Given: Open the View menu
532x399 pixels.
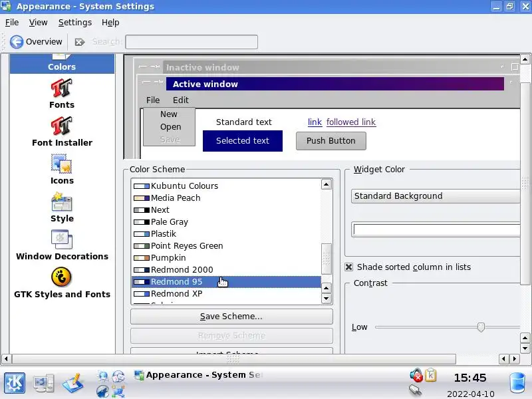Looking at the screenshot, I should pyautogui.click(x=38, y=23).
